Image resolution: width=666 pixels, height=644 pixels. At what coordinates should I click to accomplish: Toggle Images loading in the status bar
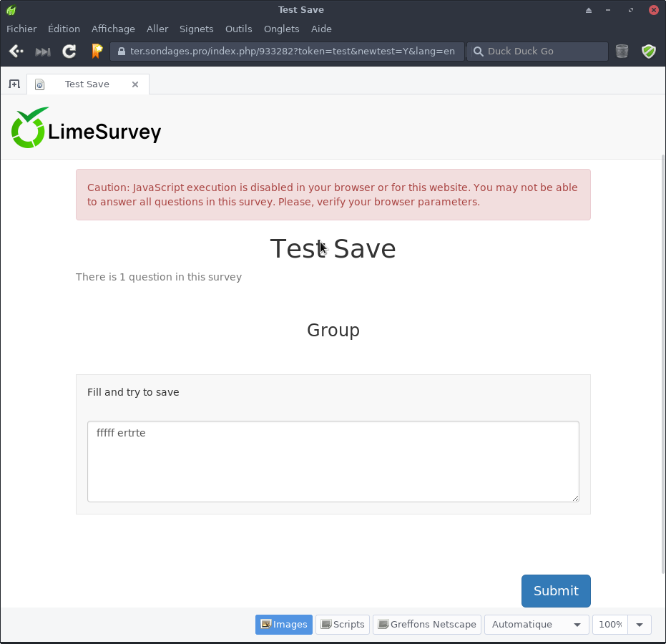click(x=284, y=625)
